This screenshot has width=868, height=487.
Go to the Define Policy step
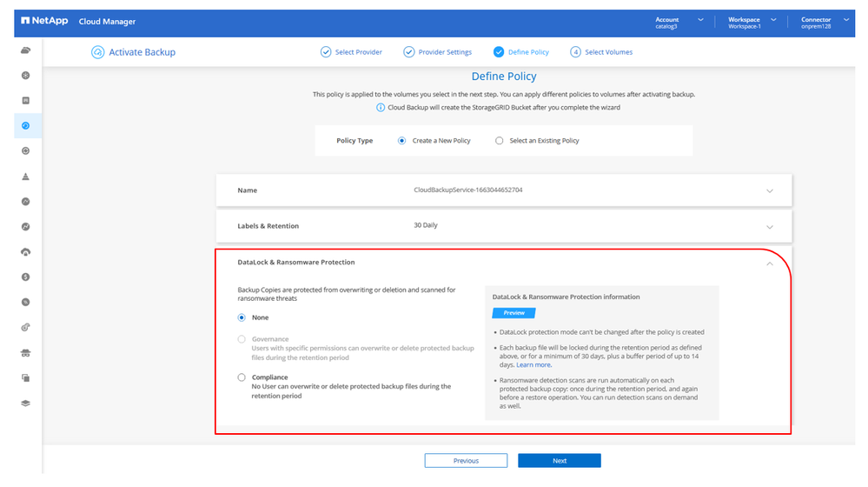pyautogui.click(x=528, y=52)
